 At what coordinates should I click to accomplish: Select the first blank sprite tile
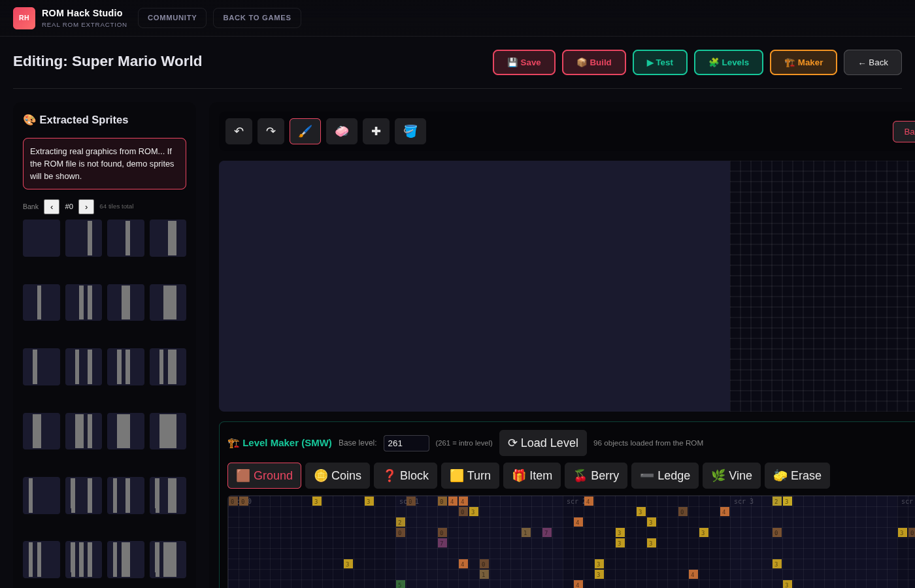coord(41,238)
